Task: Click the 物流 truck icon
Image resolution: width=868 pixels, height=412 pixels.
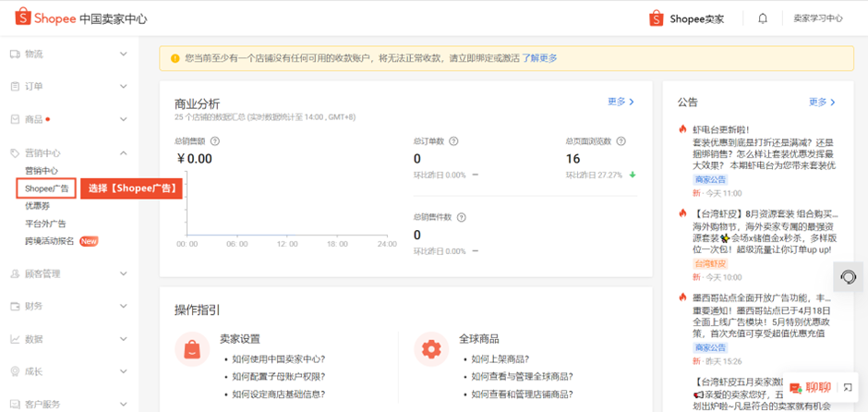Action: [x=15, y=54]
